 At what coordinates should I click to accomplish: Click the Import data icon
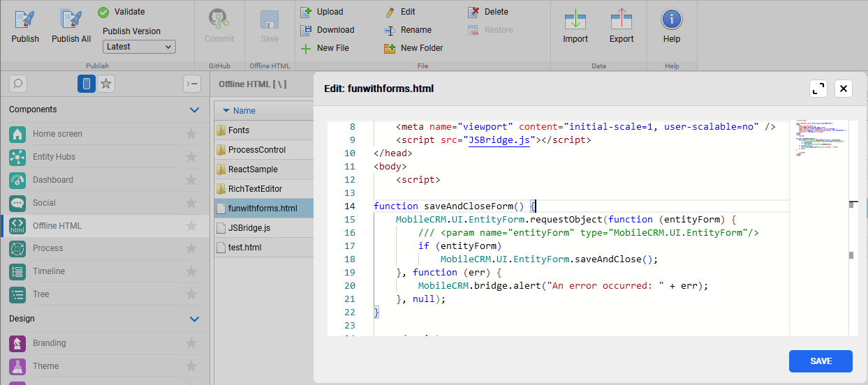tap(575, 20)
